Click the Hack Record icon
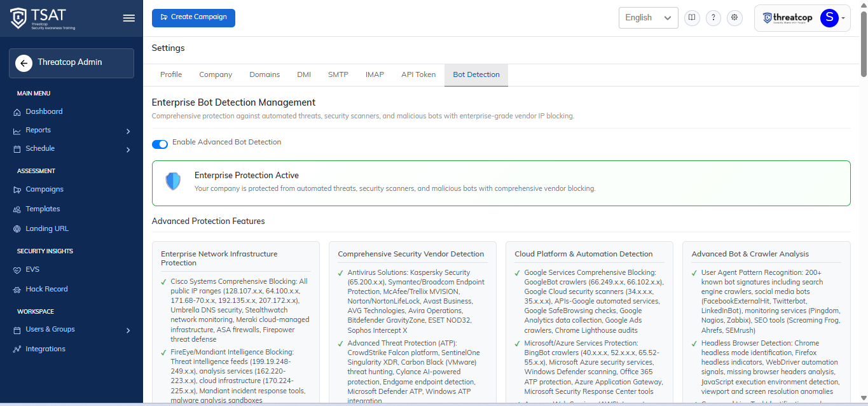Viewport: 868px width, 406px height. pos(17,290)
